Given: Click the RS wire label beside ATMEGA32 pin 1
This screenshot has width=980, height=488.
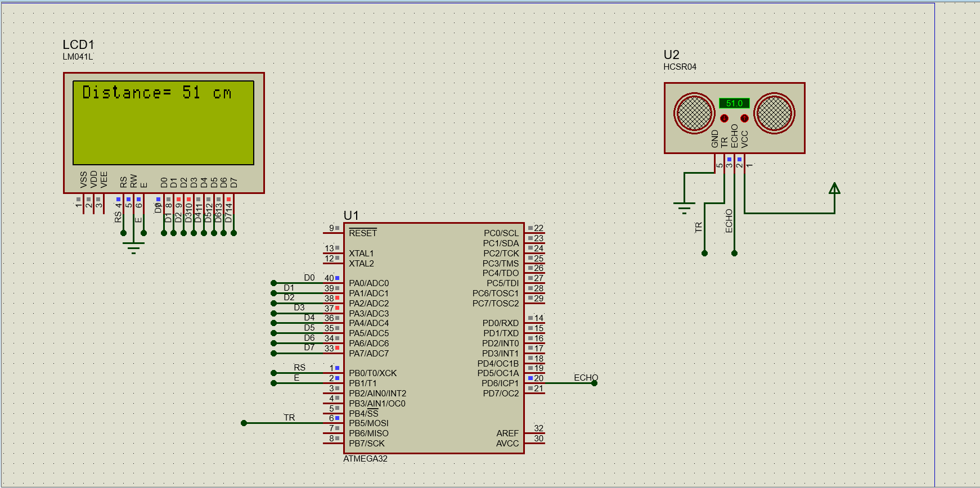Looking at the screenshot, I should 299,368.
